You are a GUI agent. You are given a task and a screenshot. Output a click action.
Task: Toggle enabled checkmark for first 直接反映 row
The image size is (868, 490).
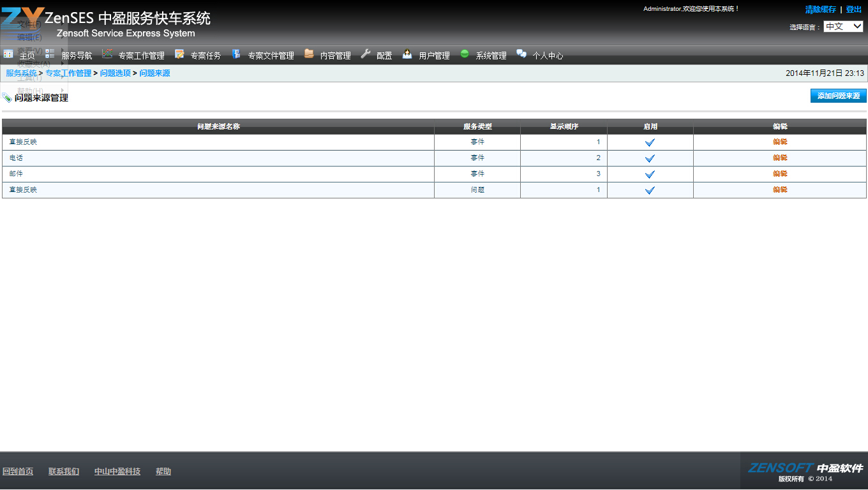click(x=650, y=142)
